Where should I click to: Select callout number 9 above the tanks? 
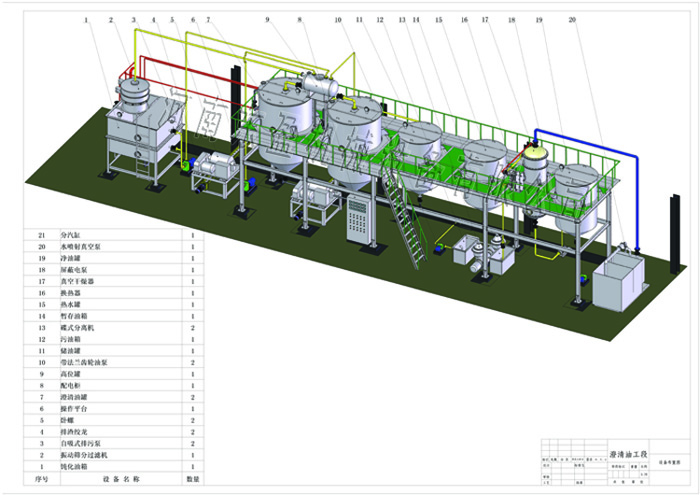click(x=268, y=19)
